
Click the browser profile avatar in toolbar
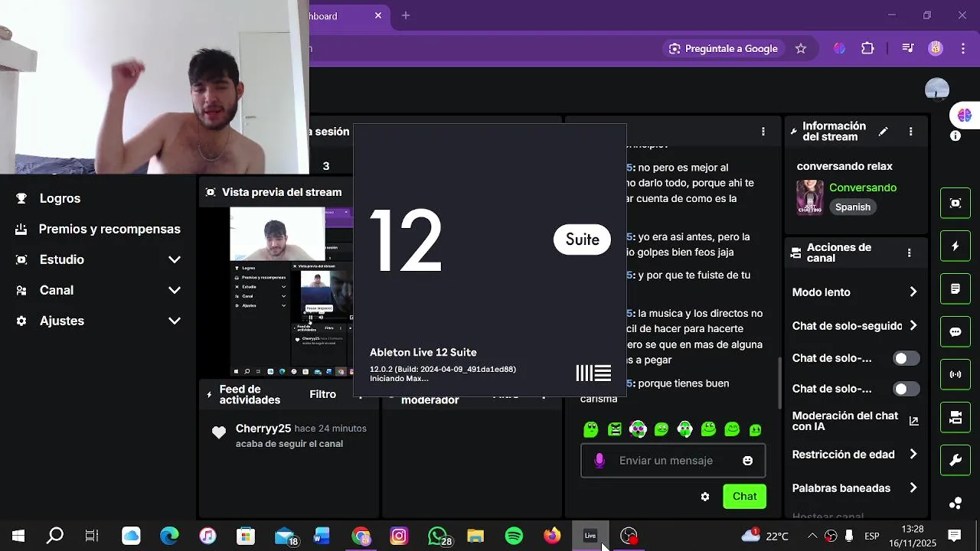point(936,48)
